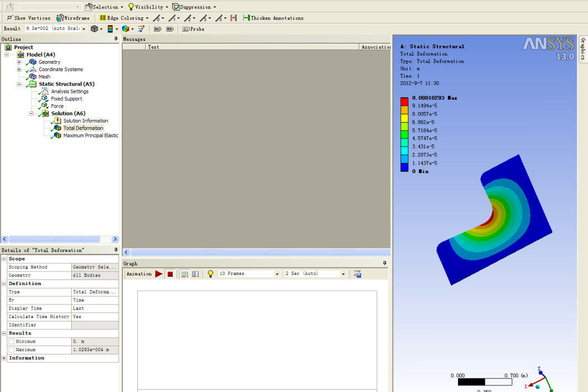Viewport: 588px width, 392px height.
Task: Open the 10 Frames dropdown
Action: [249, 274]
